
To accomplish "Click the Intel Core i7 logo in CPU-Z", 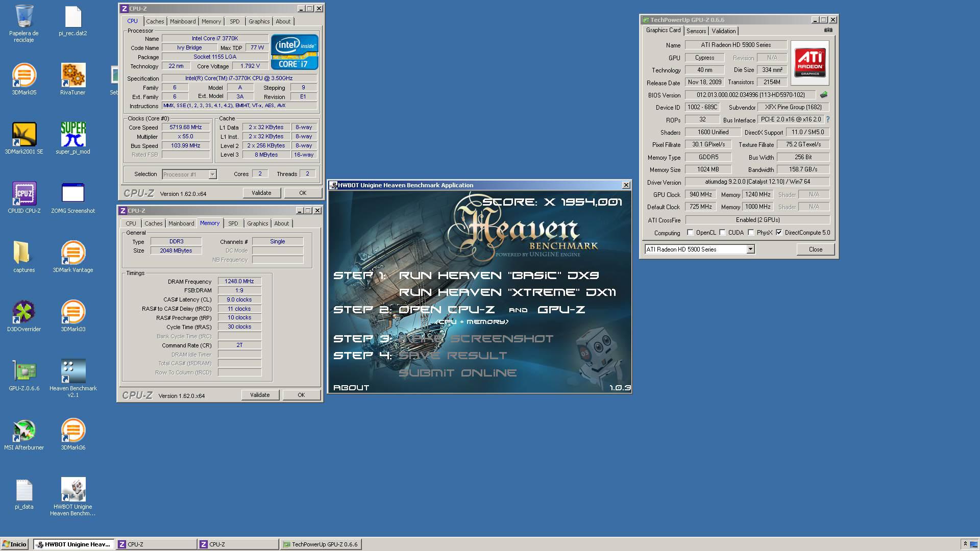I will coord(295,52).
